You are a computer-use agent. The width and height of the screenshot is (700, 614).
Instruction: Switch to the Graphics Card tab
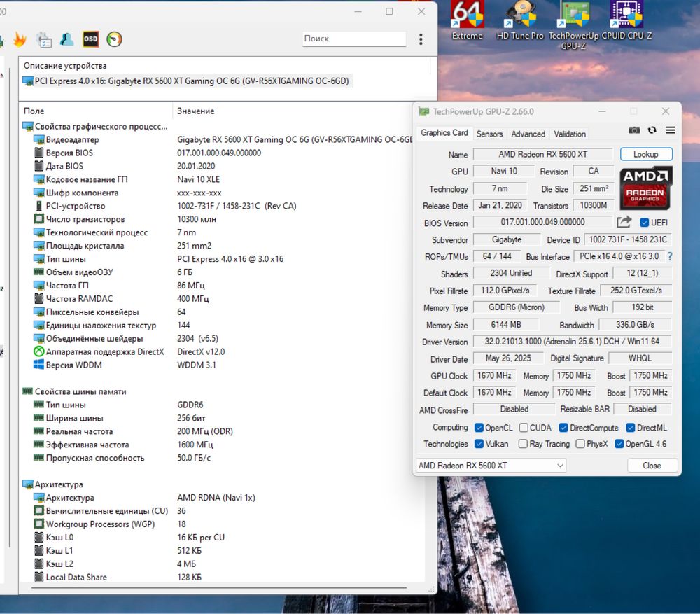point(444,133)
